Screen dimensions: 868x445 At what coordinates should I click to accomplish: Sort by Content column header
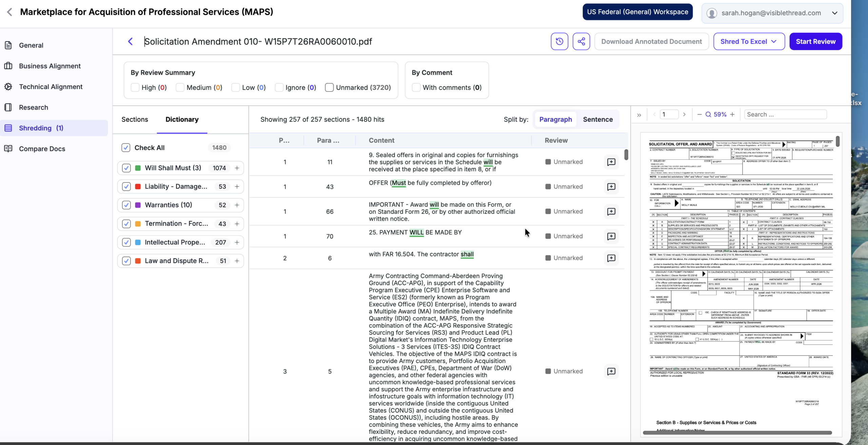coord(381,140)
